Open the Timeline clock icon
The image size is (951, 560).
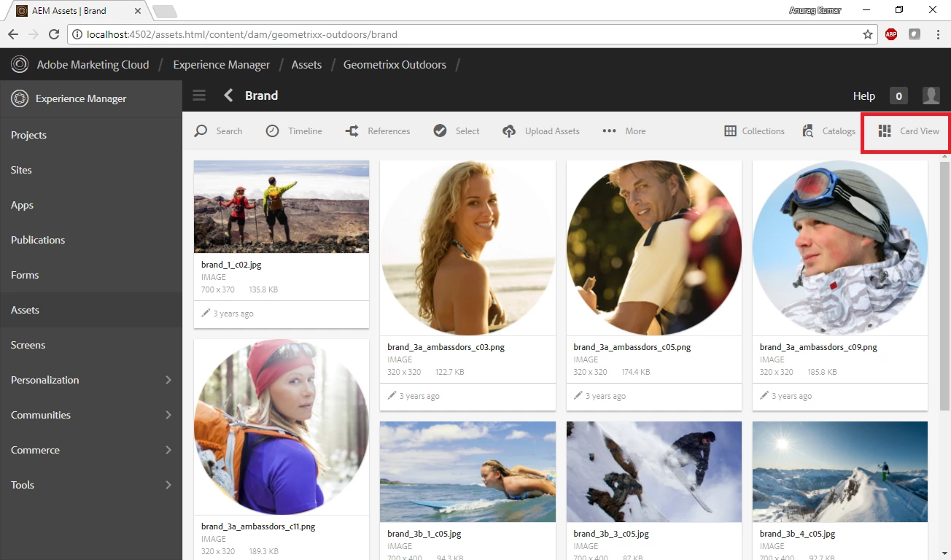click(x=272, y=131)
